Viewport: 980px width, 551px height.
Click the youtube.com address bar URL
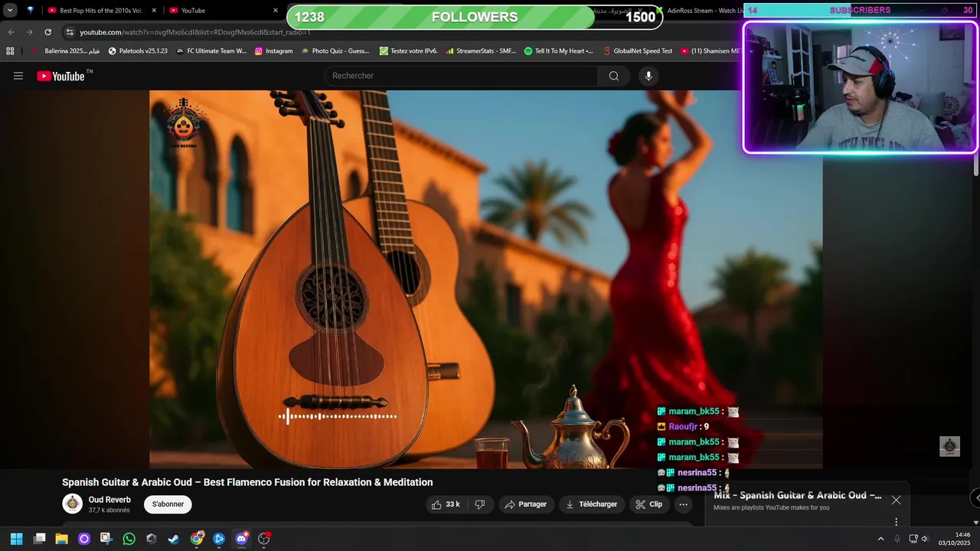195,32
